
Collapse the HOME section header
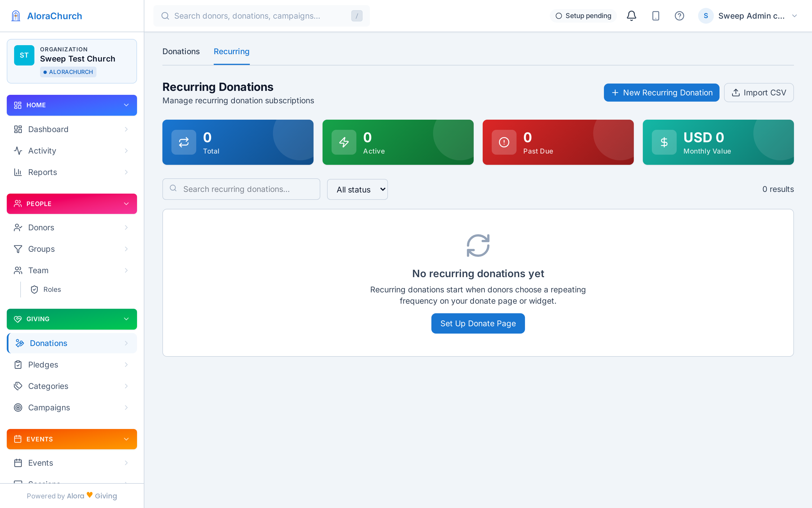click(72, 105)
